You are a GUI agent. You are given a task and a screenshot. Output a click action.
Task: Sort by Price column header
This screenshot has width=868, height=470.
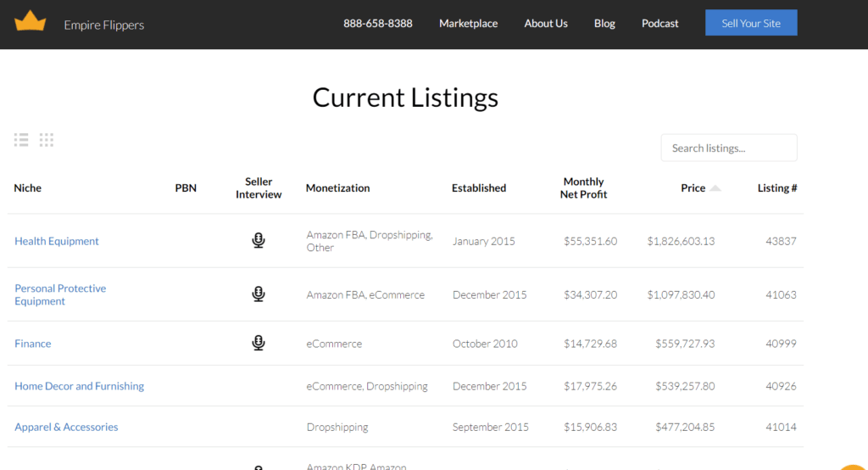click(x=693, y=187)
